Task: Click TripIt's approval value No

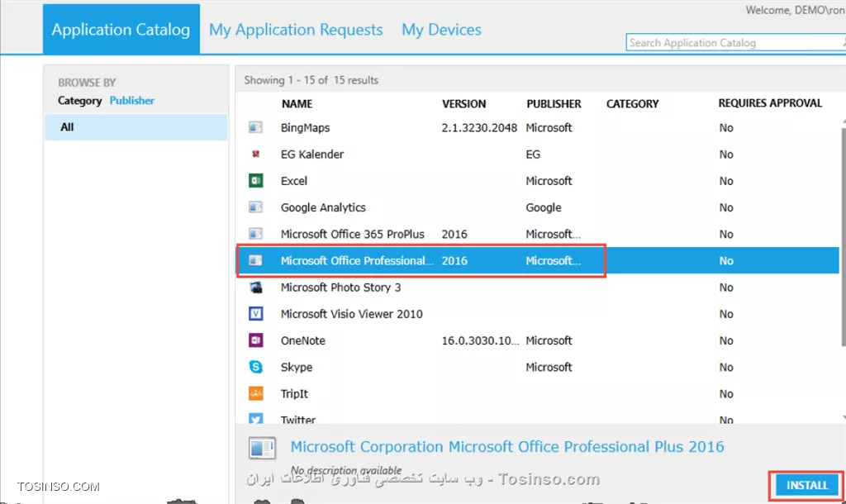Action: click(725, 394)
